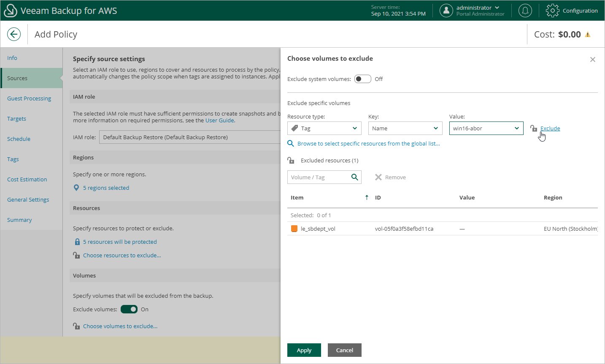Select the Sources step
The width and height of the screenshot is (605, 364).
coord(32,78)
